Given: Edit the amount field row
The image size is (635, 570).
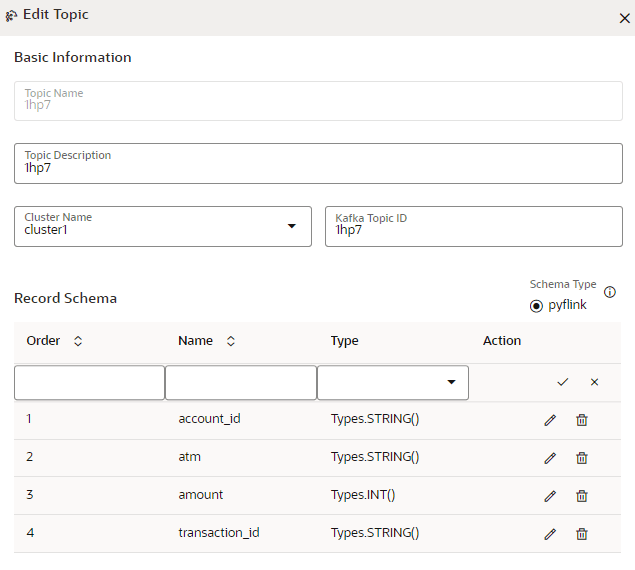Looking at the screenshot, I should point(549,496).
